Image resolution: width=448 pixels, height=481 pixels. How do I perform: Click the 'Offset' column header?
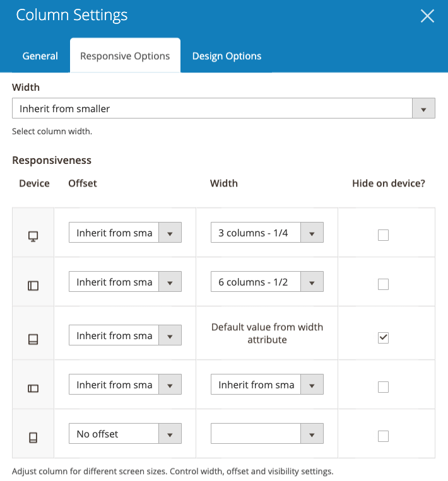click(82, 183)
